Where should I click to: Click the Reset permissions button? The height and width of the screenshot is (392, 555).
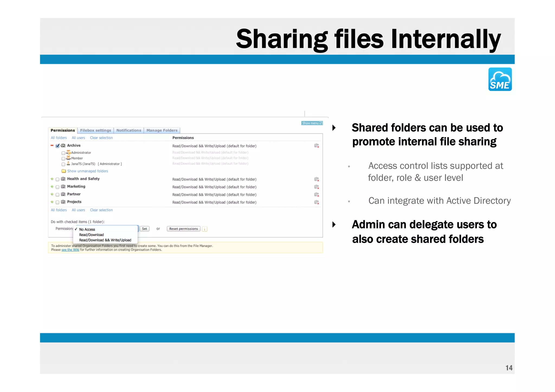(183, 229)
